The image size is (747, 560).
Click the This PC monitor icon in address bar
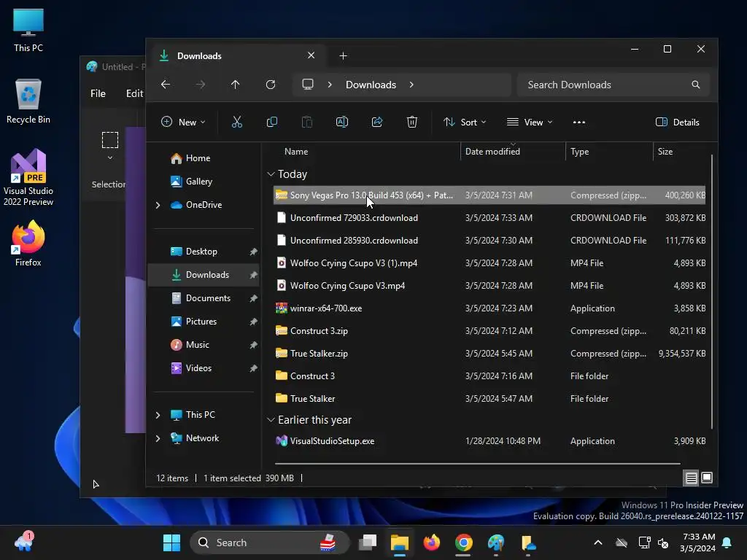[x=308, y=85]
